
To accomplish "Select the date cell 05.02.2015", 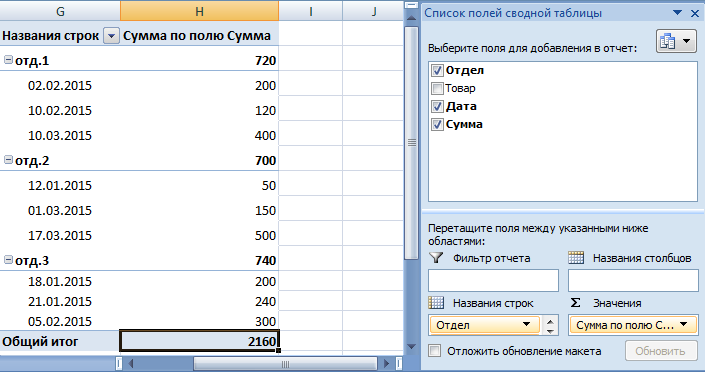I will point(60,321).
